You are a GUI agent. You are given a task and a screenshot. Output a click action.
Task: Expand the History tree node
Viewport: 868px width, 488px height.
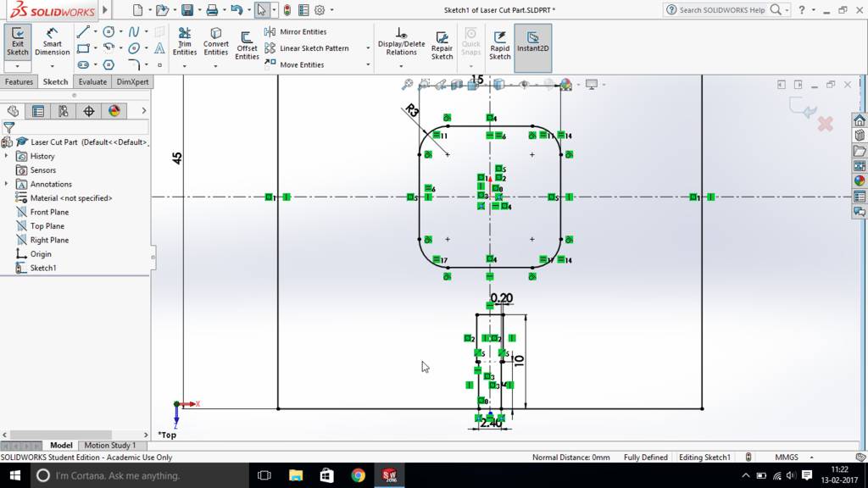tap(7, 156)
